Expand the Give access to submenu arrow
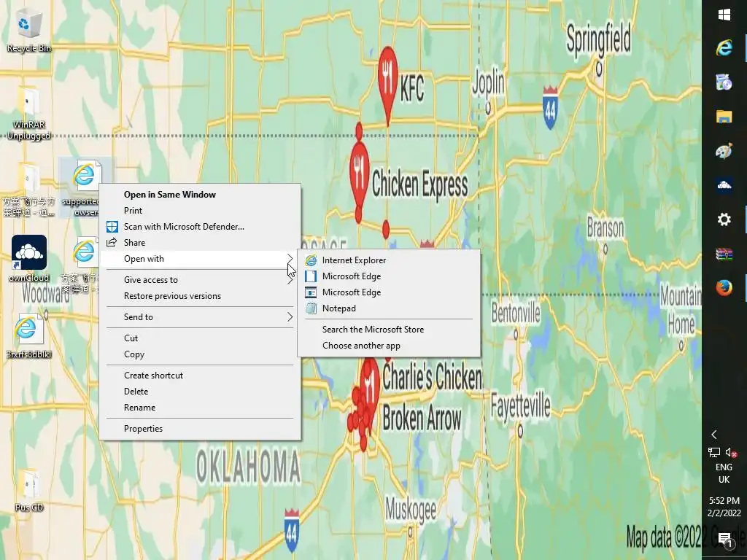This screenshot has height=560, width=747. (x=290, y=280)
